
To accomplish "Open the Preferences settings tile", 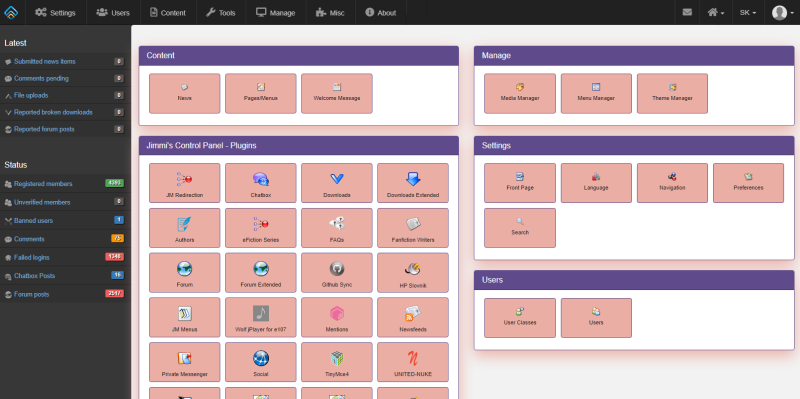I will (x=748, y=183).
